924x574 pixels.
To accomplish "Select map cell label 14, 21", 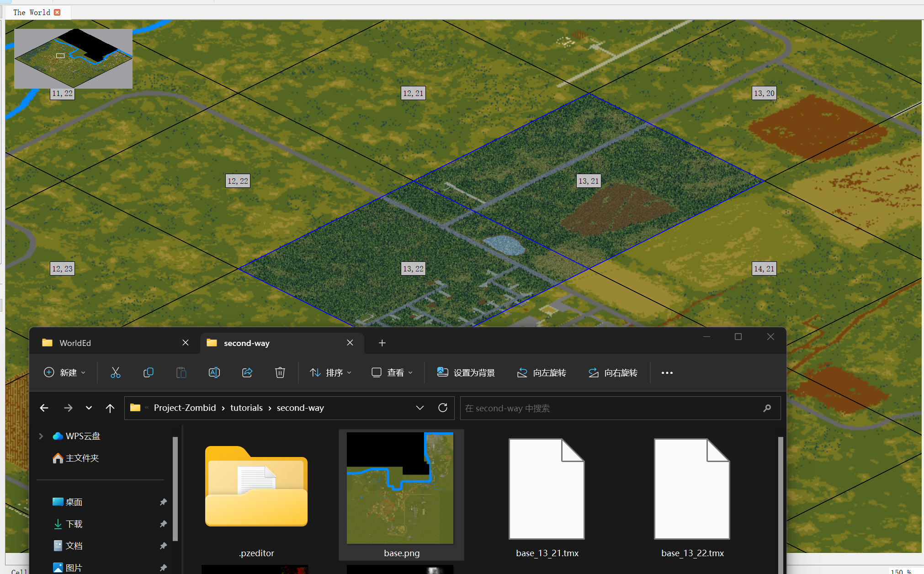I will [x=765, y=269].
